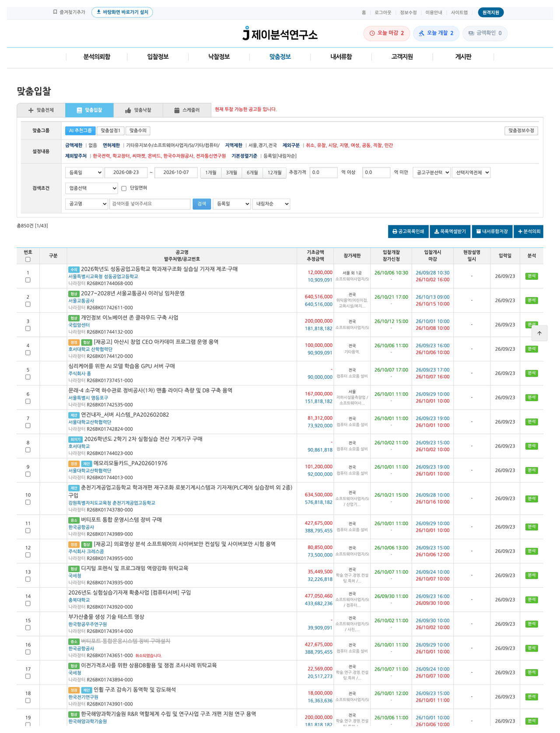The image size is (560, 733).
Task: Click green 분석 badge for row 1
Action: tap(532, 276)
